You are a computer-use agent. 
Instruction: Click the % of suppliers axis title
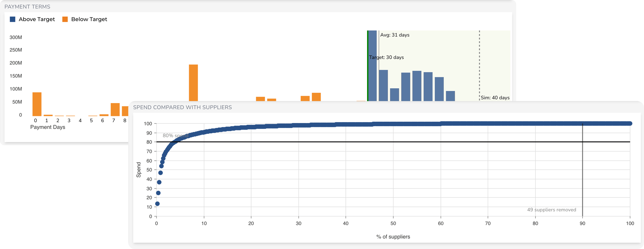pos(393,237)
